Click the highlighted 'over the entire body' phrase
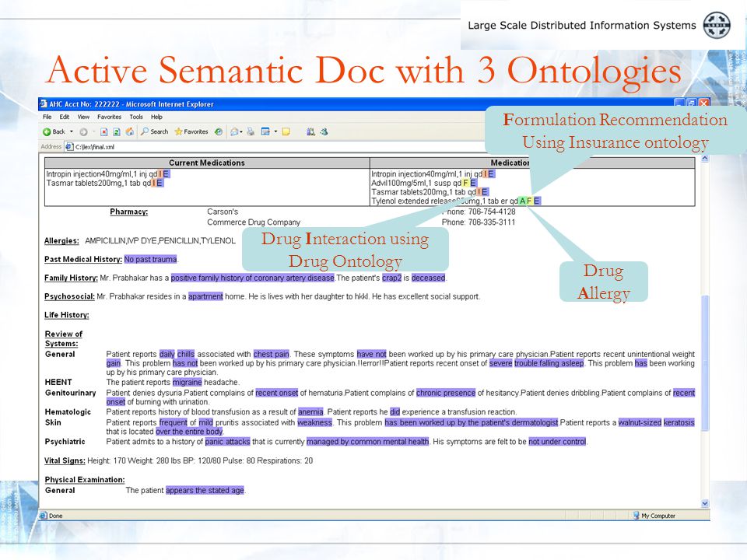Viewport: 747px width, 560px height. coord(189,432)
